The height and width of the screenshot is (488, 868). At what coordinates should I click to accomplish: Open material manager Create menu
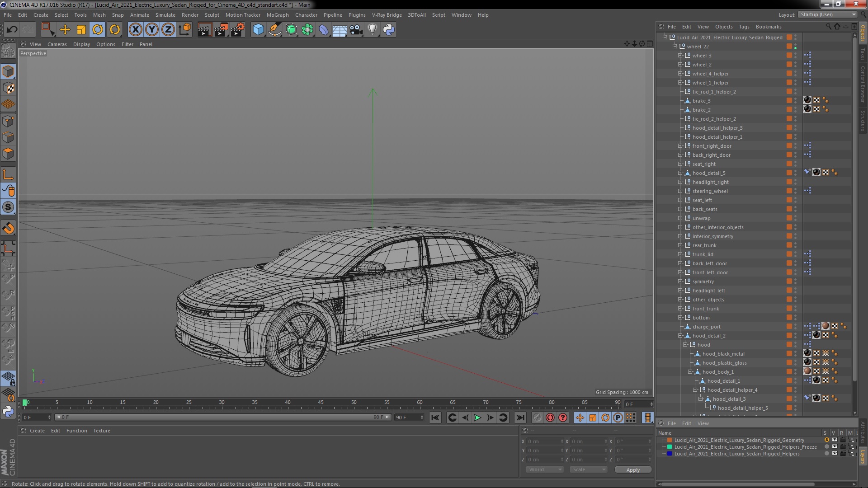37,431
